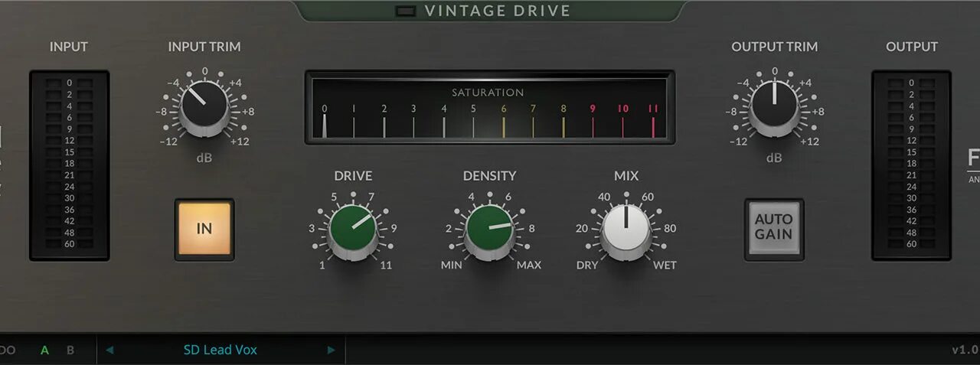Open the SD Lead Vox preset menu
The height and width of the screenshot is (365, 980).
pyautogui.click(x=220, y=350)
